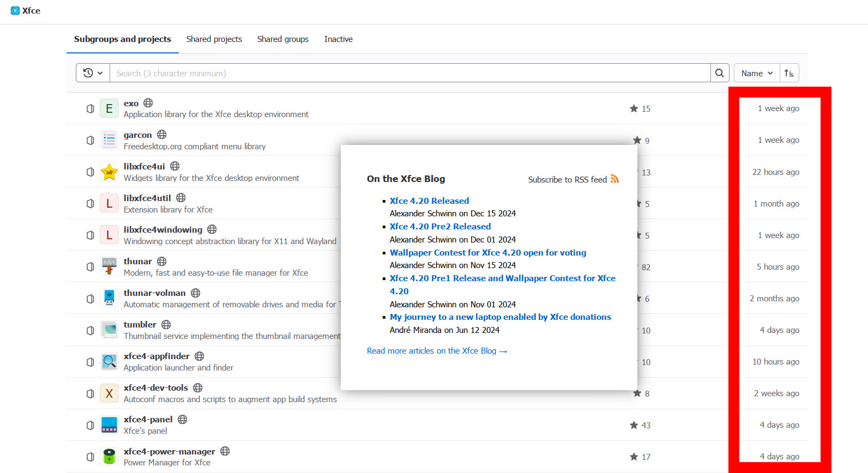Image resolution: width=868 pixels, height=473 pixels.
Task: Click the garcon project avatar
Action: (109, 140)
